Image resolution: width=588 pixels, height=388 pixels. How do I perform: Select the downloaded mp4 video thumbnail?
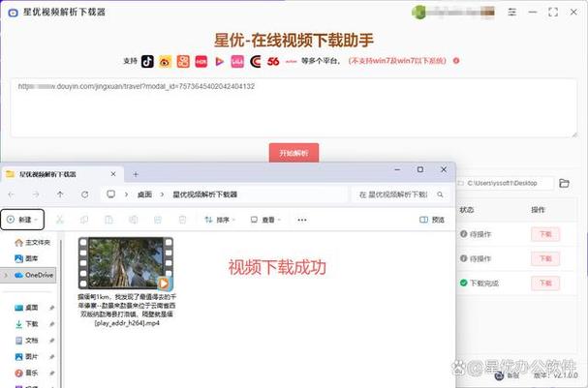coord(126,263)
